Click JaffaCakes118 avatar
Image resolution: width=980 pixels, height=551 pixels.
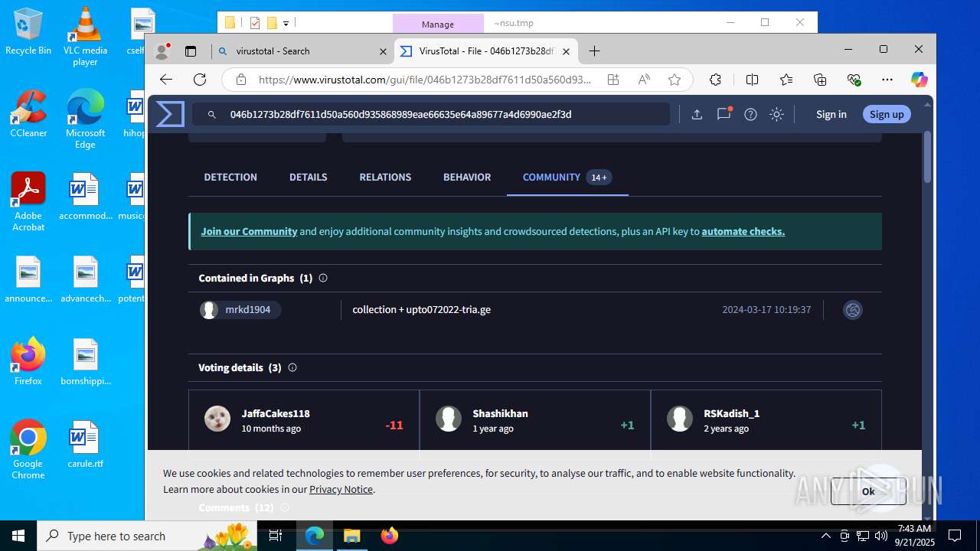coord(217,419)
